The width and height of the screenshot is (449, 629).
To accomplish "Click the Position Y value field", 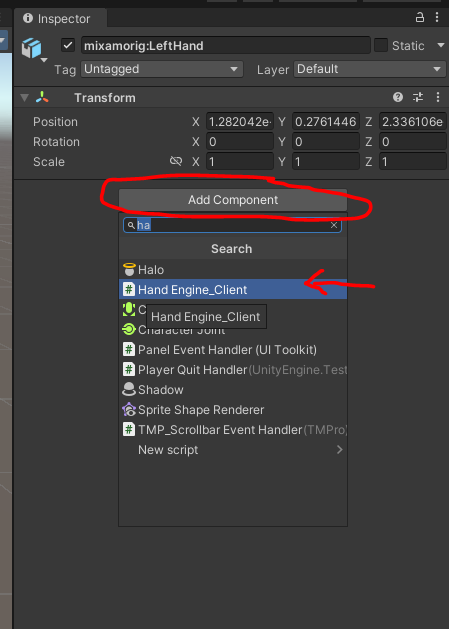I will click(325, 122).
